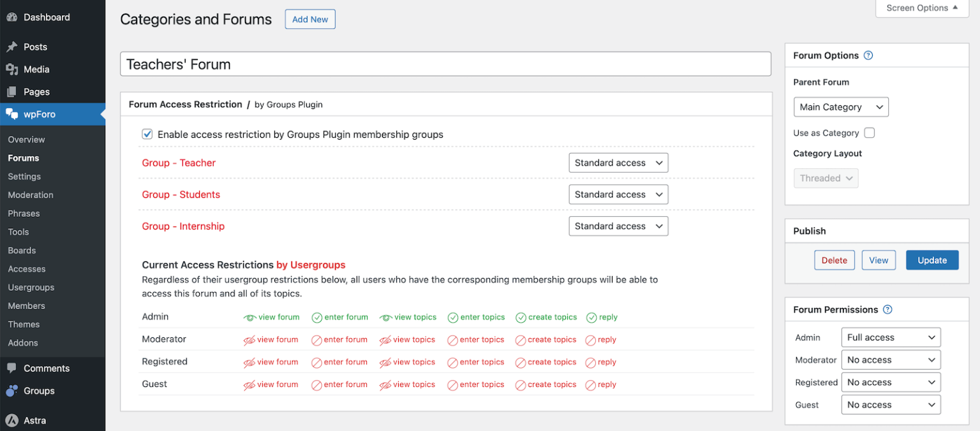
Task: Click the Dashboard icon
Action: pyautogui.click(x=13, y=17)
